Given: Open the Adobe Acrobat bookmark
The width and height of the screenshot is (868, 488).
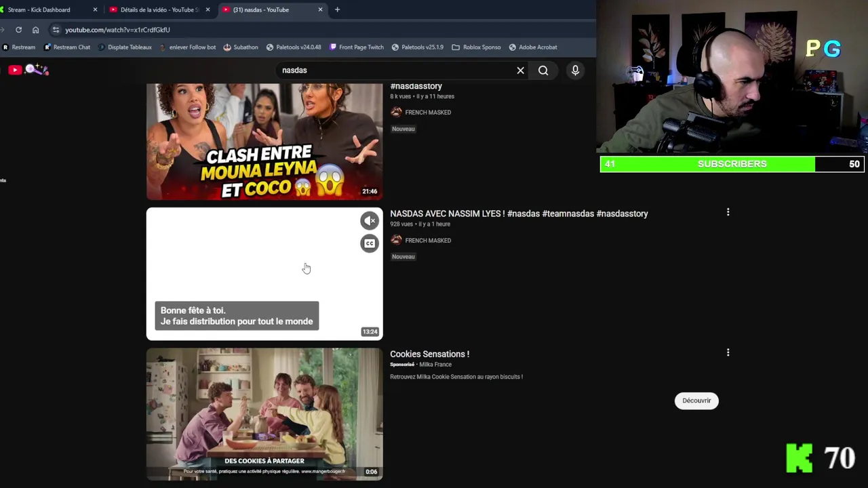Looking at the screenshot, I should tap(533, 47).
